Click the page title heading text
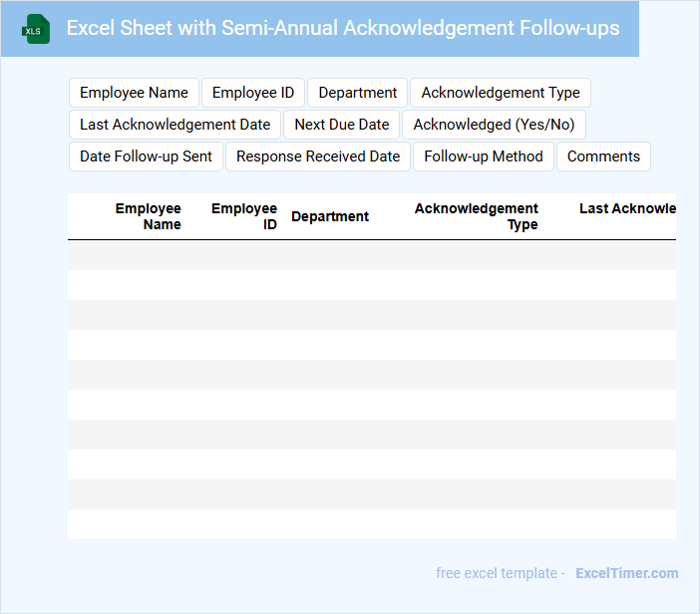This screenshot has width=700, height=614. coord(343,28)
